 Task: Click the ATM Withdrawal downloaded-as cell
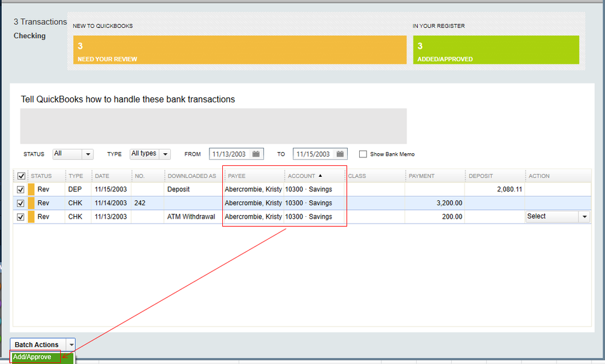click(x=194, y=217)
